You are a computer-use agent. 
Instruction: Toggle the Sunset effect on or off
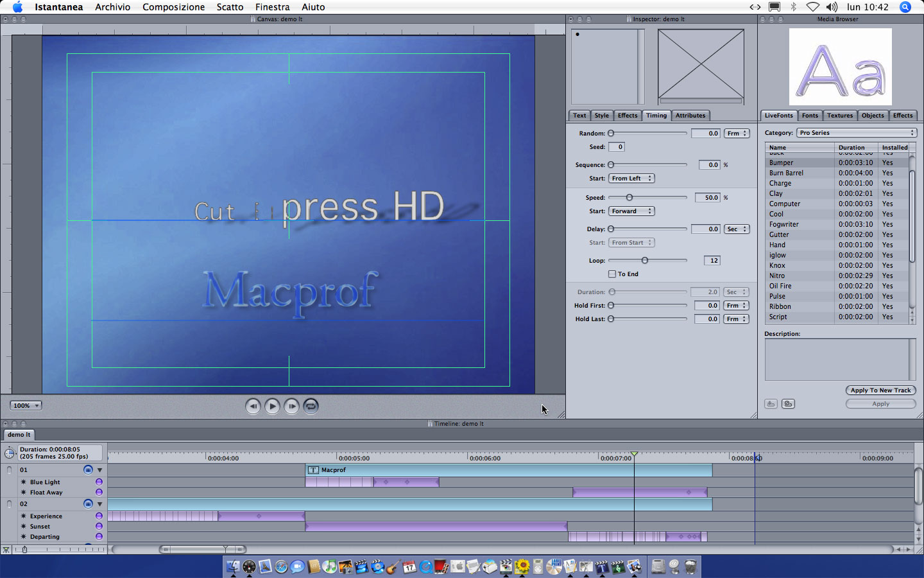point(99,527)
